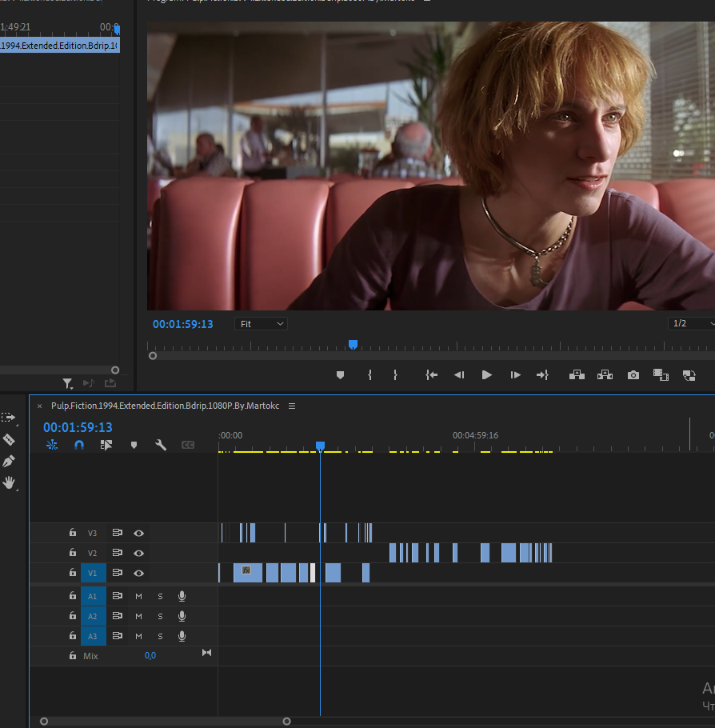
Task: Toggle timeline Snap magnet icon
Action: click(79, 445)
